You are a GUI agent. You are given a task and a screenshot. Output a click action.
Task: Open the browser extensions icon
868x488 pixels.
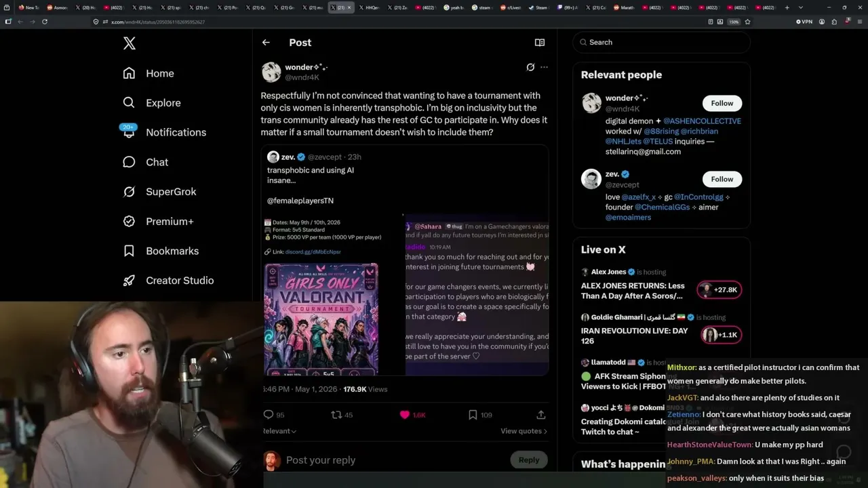click(x=835, y=22)
